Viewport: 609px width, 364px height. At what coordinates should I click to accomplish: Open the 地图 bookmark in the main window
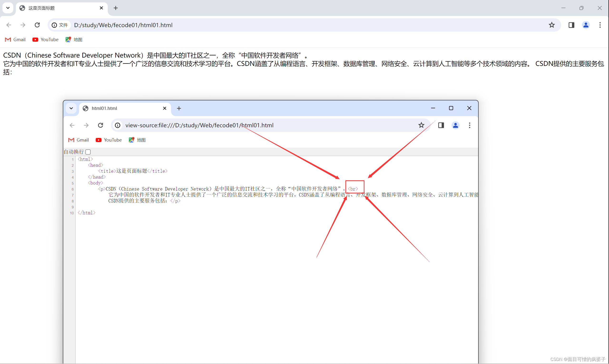(74, 39)
